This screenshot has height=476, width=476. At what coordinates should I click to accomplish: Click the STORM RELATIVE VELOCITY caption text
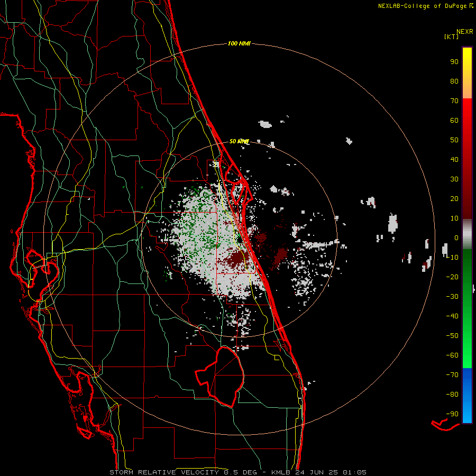click(164, 472)
